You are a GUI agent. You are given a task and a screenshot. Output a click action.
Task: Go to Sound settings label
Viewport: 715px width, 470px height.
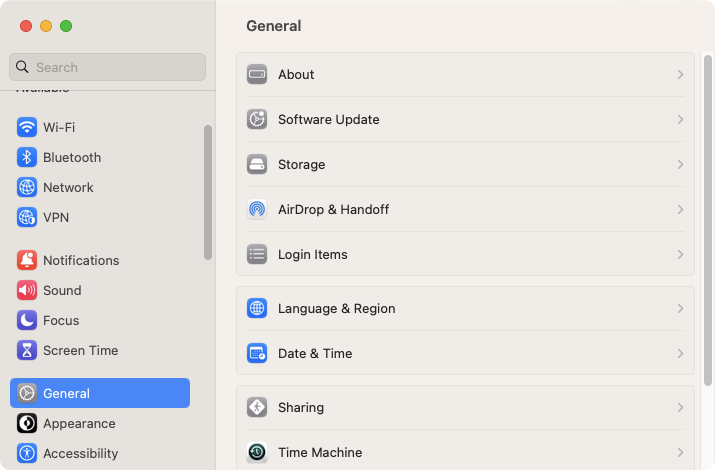(62, 290)
